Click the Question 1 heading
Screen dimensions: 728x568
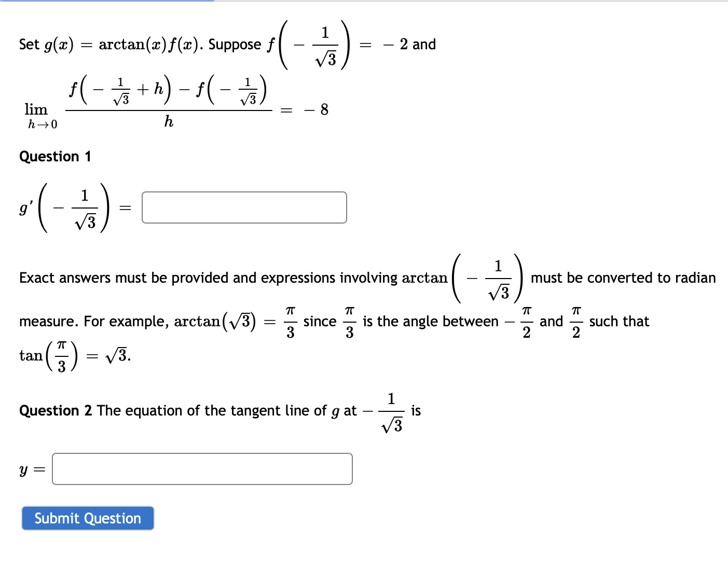coord(55,156)
